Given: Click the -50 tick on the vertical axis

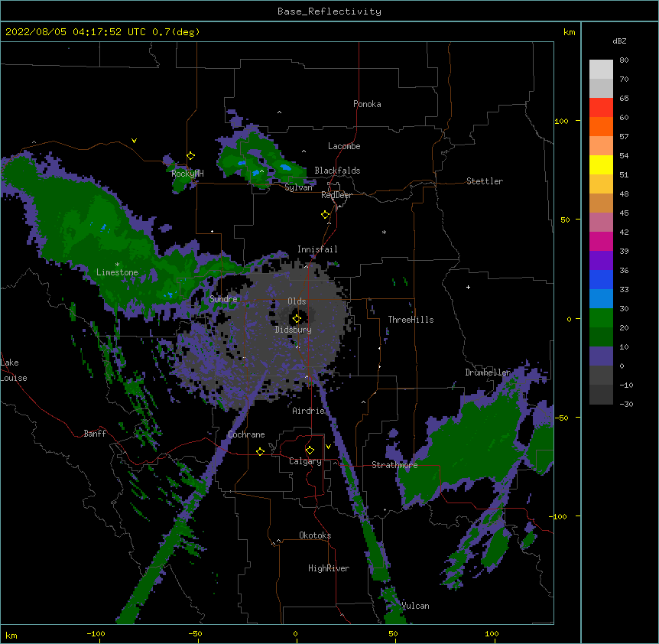Looking at the screenshot, I should coord(561,418).
